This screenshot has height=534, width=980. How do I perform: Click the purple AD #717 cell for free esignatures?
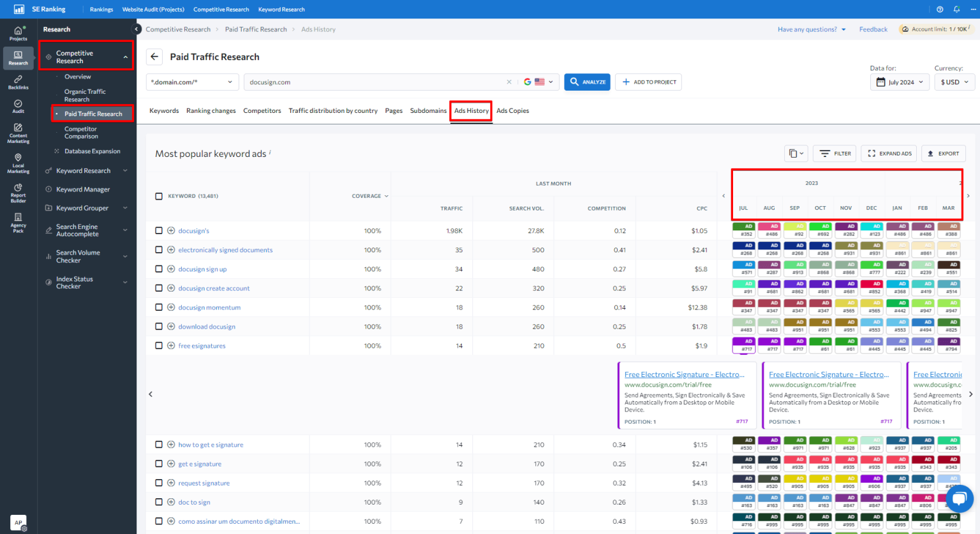pos(743,345)
